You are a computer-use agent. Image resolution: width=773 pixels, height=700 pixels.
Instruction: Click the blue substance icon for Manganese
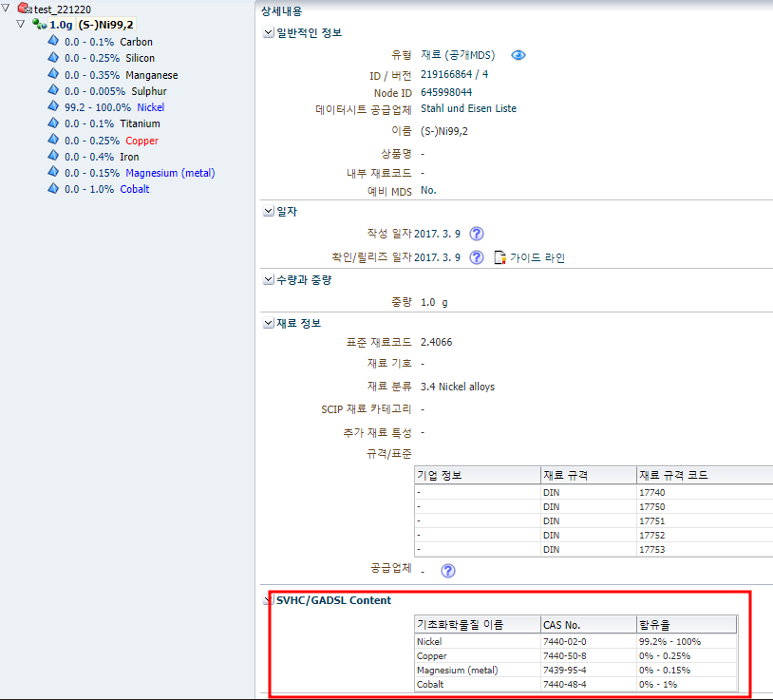53,73
